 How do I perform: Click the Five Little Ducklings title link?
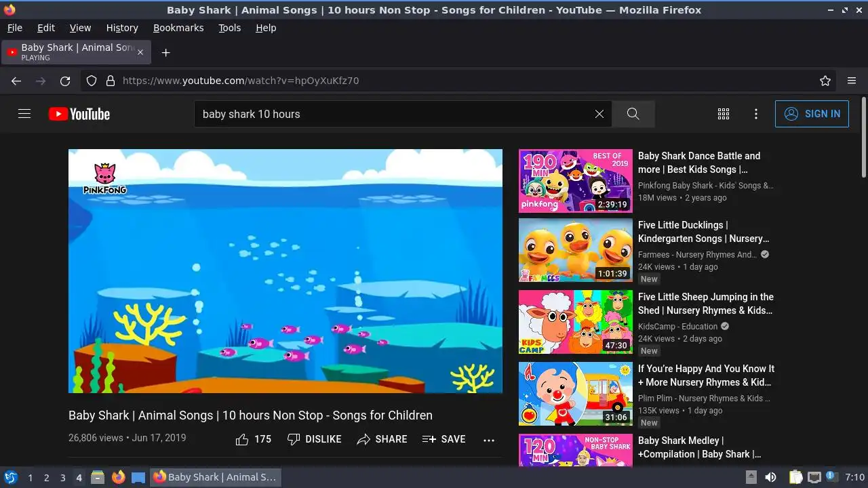704,232
